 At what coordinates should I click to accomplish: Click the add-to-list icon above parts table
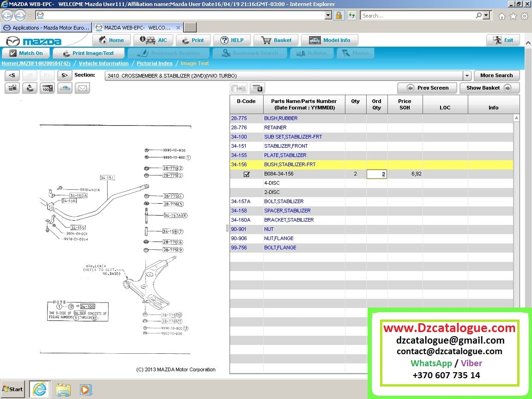pos(258,88)
